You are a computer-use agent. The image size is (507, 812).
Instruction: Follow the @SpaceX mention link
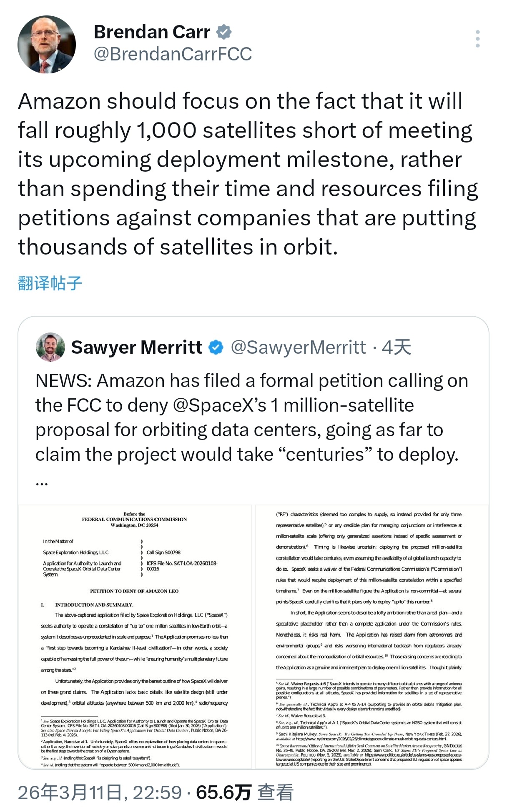coord(219,405)
